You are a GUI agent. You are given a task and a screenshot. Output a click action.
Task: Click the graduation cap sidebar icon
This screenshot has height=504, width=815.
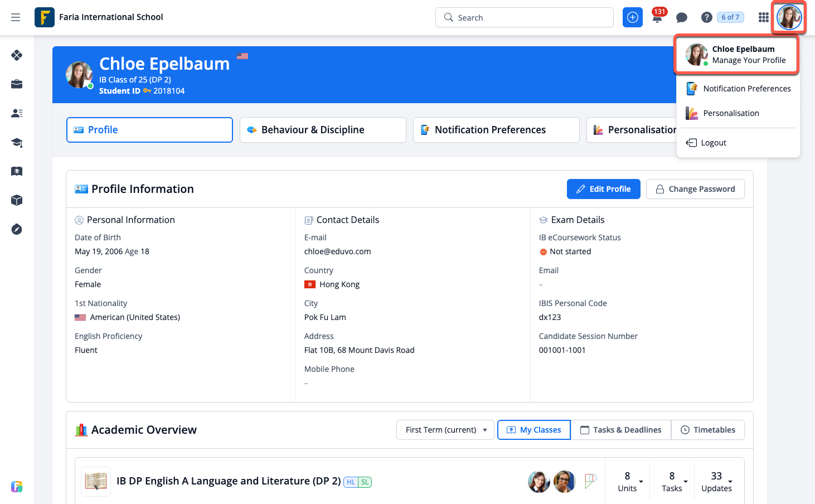coord(17,142)
